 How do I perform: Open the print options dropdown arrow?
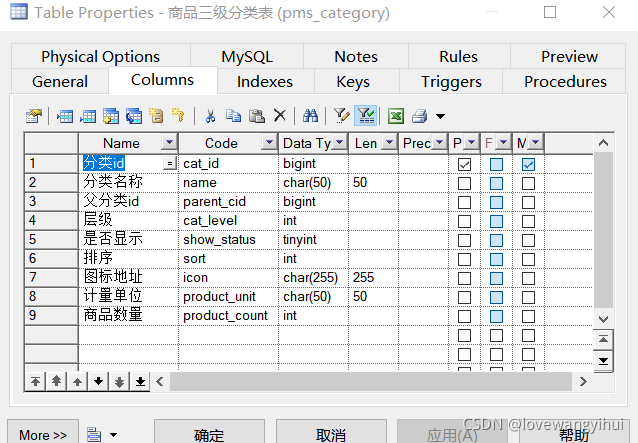click(440, 116)
